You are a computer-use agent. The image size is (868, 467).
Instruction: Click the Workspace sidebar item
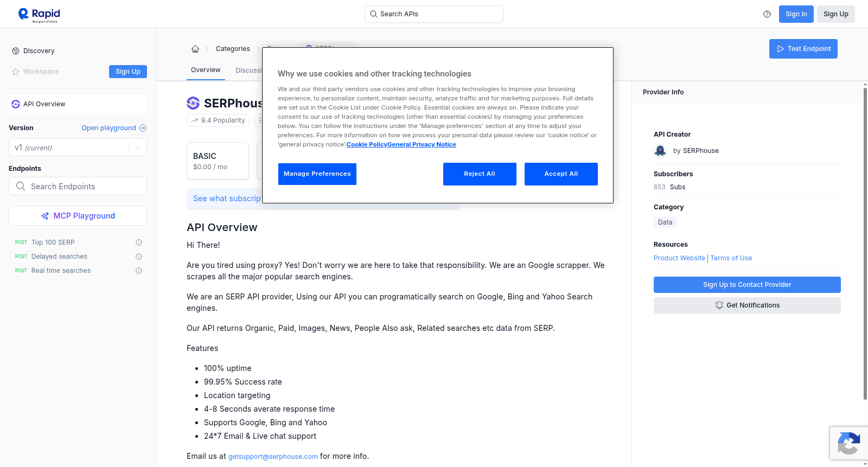point(41,72)
